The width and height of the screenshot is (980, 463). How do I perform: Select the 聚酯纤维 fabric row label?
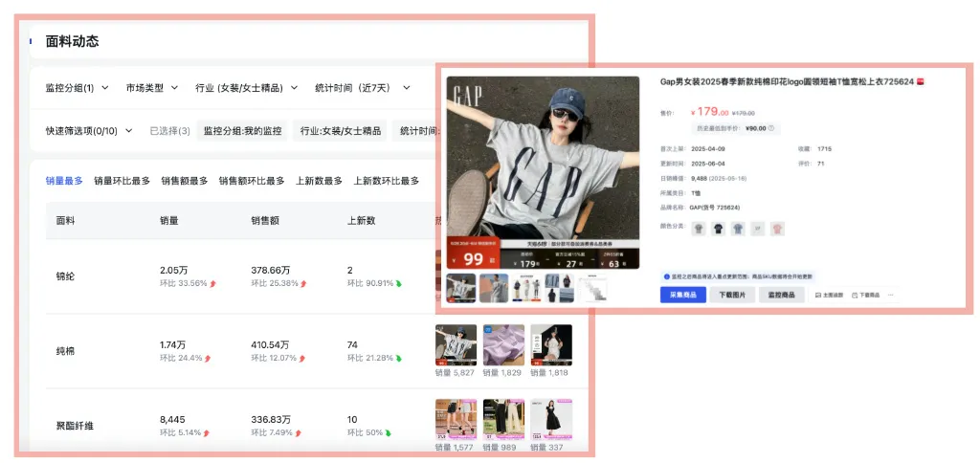pyautogui.click(x=75, y=426)
